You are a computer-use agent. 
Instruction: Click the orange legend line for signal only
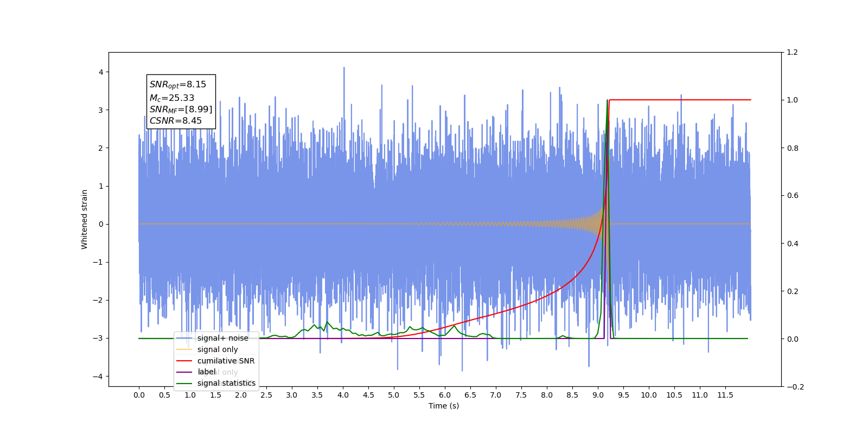coord(184,349)
